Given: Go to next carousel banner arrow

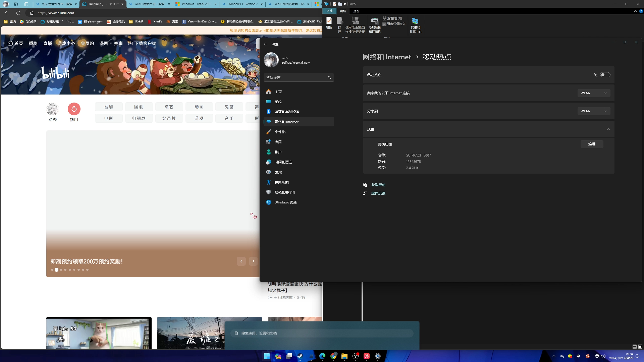Looking at the screenshot, I should (253, 261).
